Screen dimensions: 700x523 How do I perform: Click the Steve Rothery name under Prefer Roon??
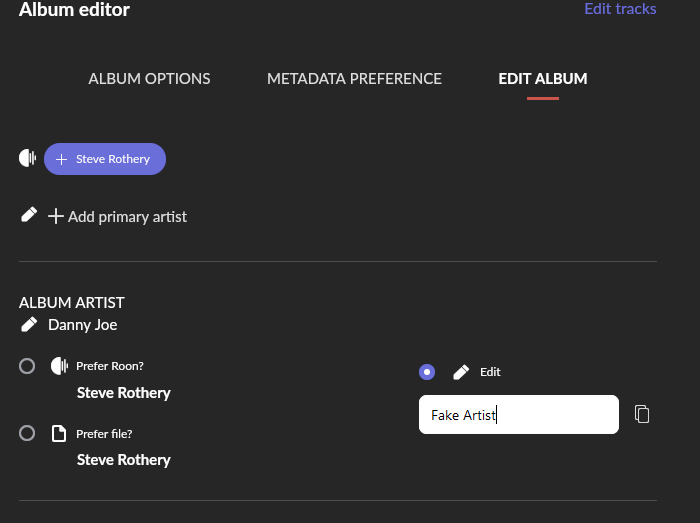tap(124, 393)
